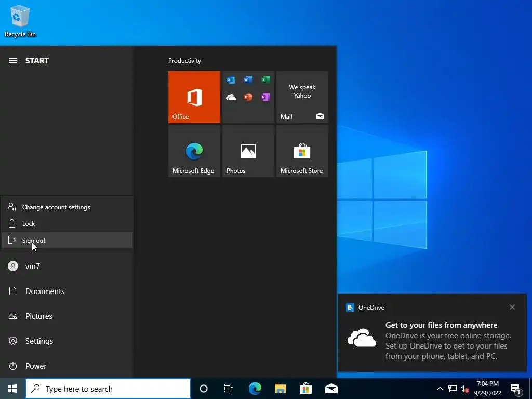This screenshot has width=532, height=399.
Task: Click the muted volume icon
Action: [465, 389]
